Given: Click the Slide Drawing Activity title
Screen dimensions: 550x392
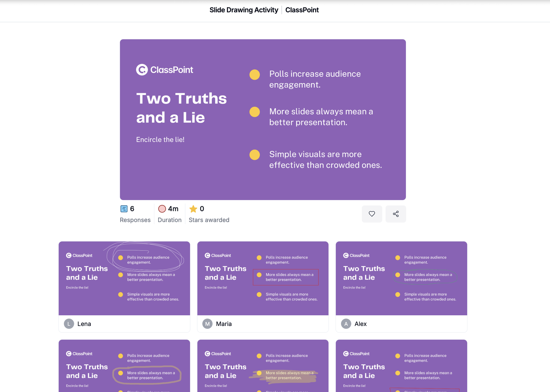Looking at the screenshot, I should coord(244,10).
